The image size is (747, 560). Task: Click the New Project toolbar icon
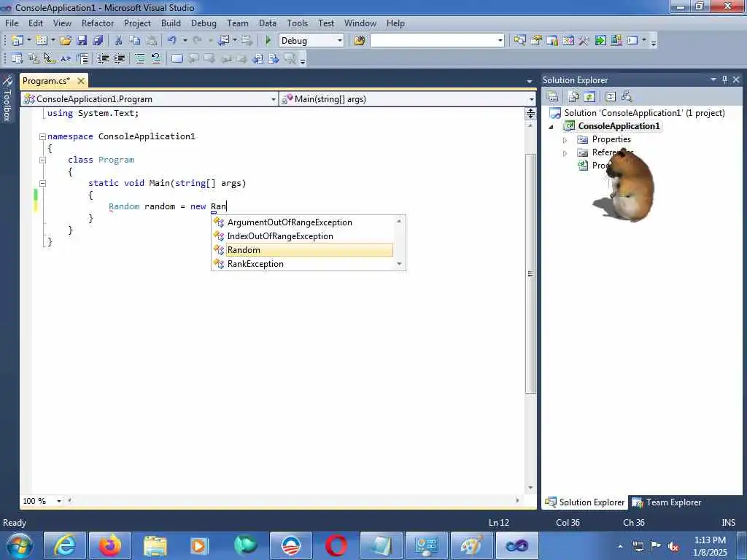18,41
